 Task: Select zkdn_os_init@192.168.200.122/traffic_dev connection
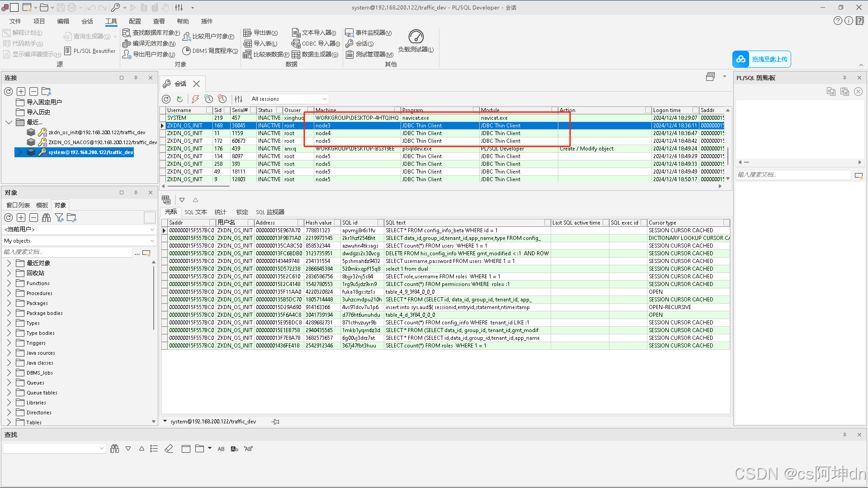(97, 132)
